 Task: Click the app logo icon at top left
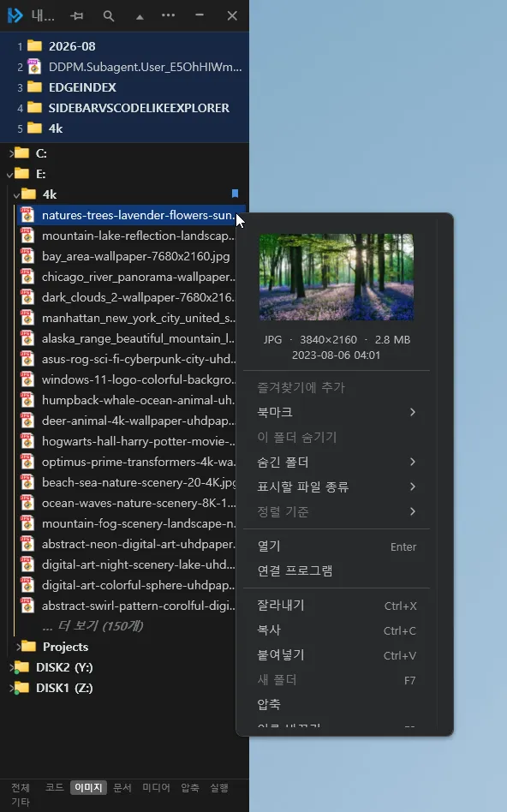point(15,15)
